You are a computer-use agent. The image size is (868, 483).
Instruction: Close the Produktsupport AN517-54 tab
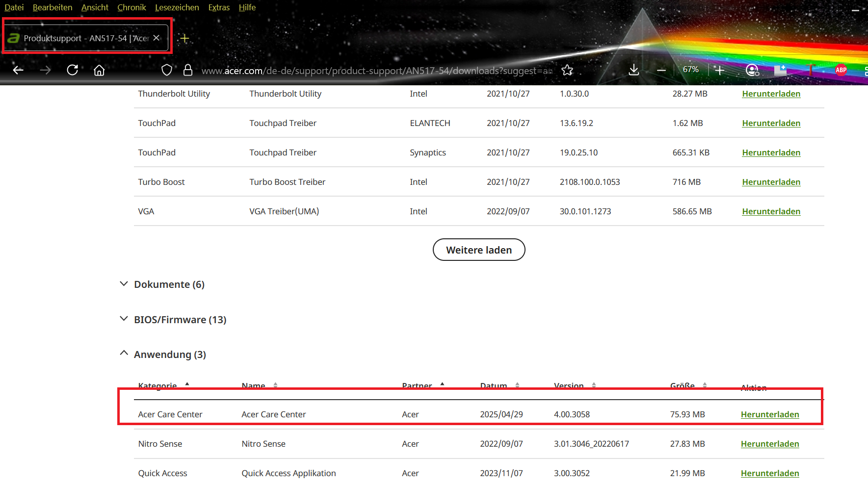pos(156,38)
